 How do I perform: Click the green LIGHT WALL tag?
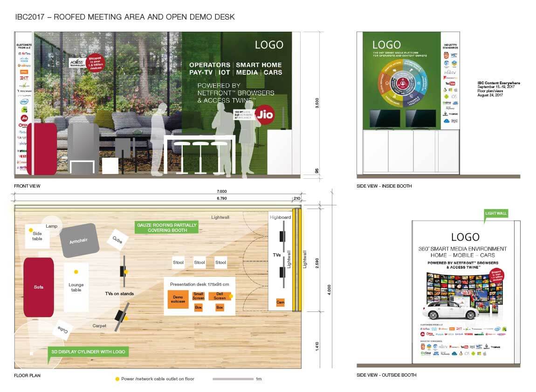point(495,213)
